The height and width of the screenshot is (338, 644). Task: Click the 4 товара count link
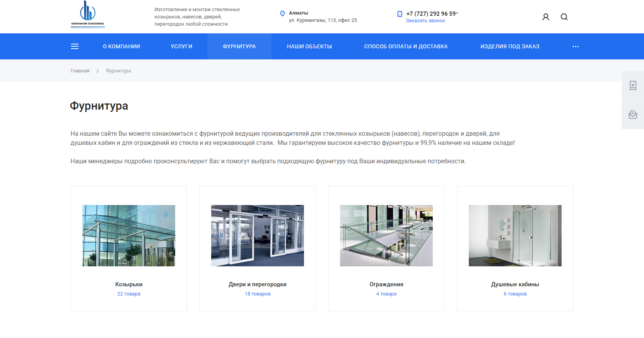pyautogui.click(x=386, y=294)
